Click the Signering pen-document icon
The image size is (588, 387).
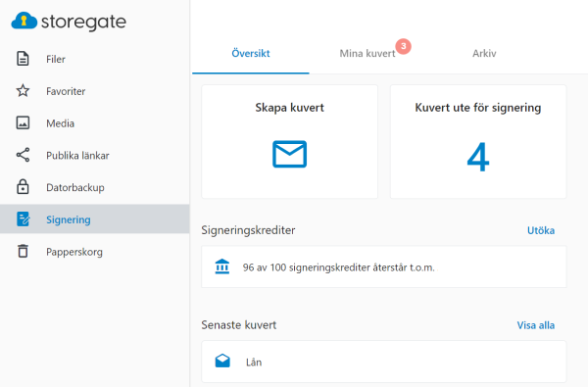click(23, 219)
